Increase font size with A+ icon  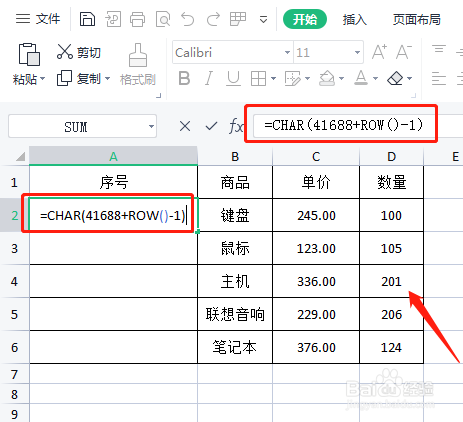point(379,52)
